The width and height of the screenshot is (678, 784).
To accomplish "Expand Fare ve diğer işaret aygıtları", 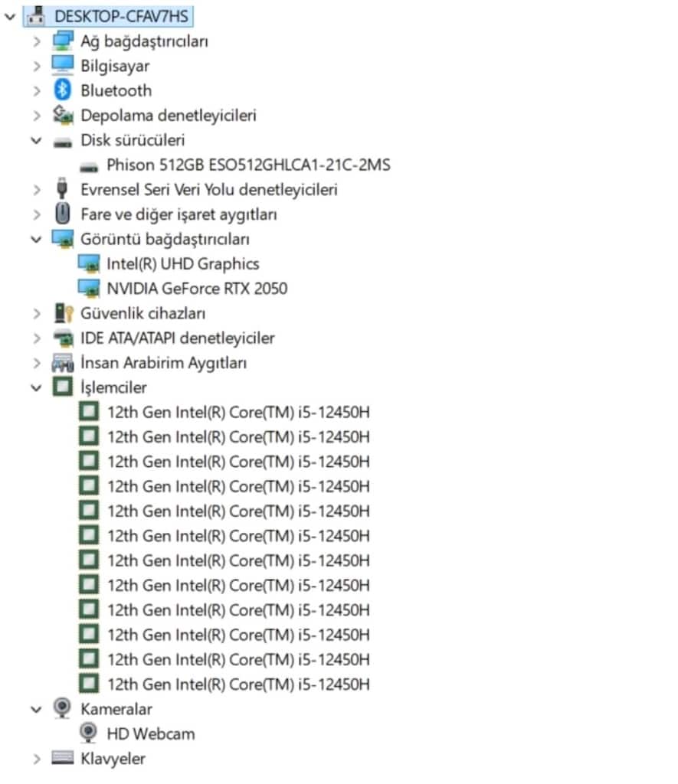I will coord(36,214).
